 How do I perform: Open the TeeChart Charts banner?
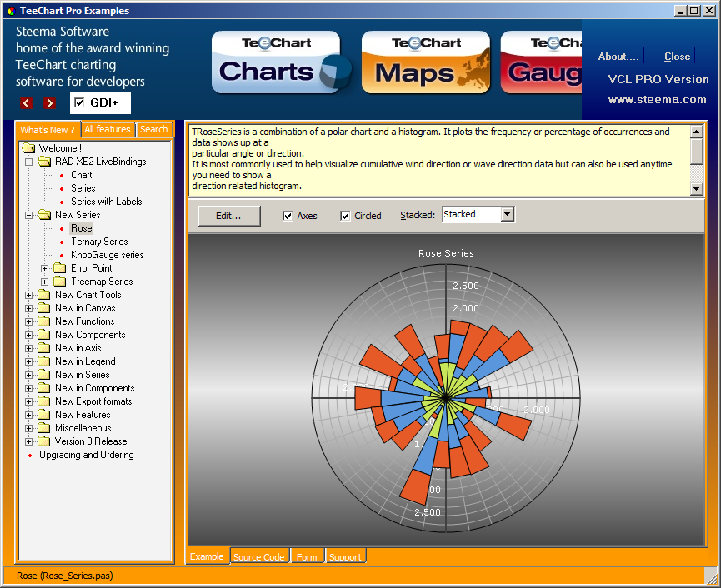[x=282, y=62]
